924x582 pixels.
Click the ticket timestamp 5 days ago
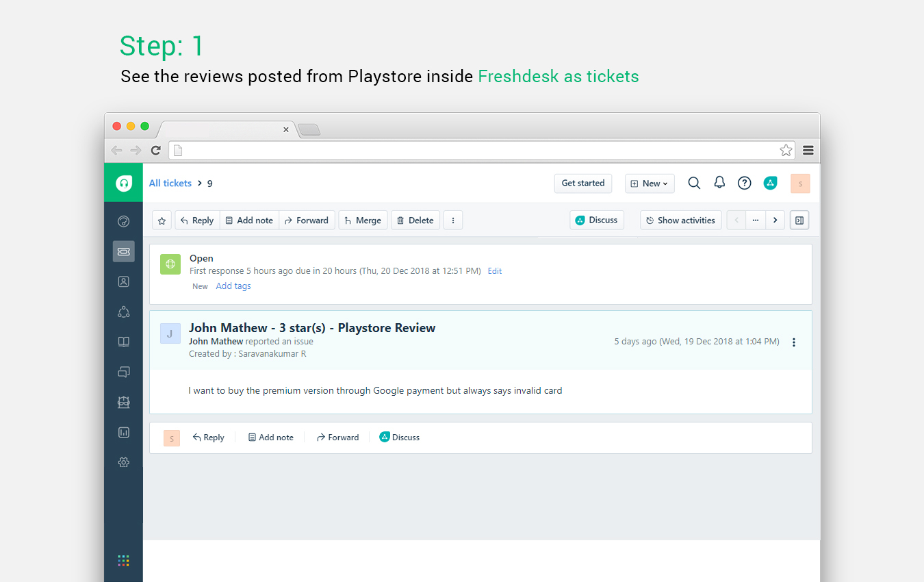696,341
